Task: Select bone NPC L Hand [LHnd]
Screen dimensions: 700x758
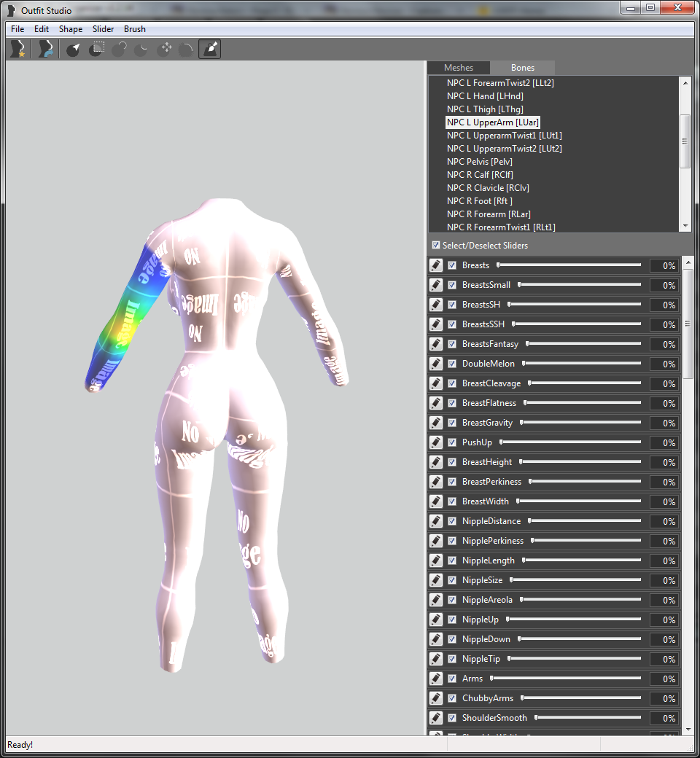Action: pyautogui.click(x=485, y=96)
